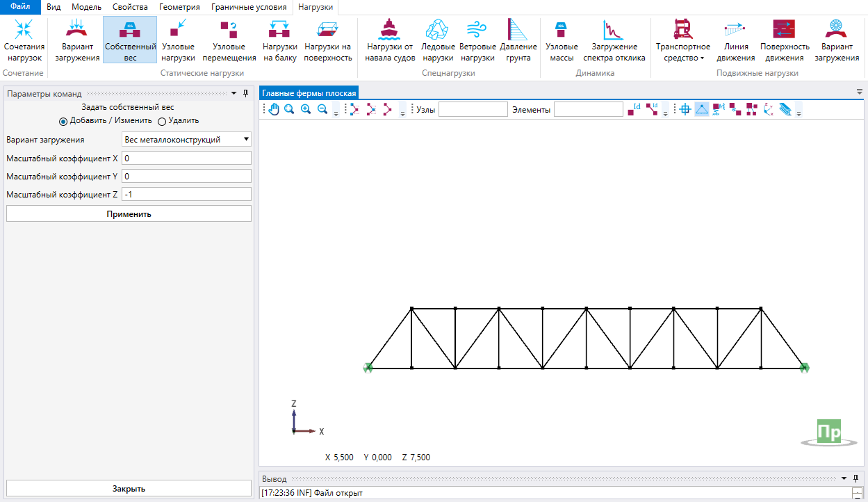Open the Сочетания нагрузок load combinations tool
868x502 pixels.
point(24,40)
